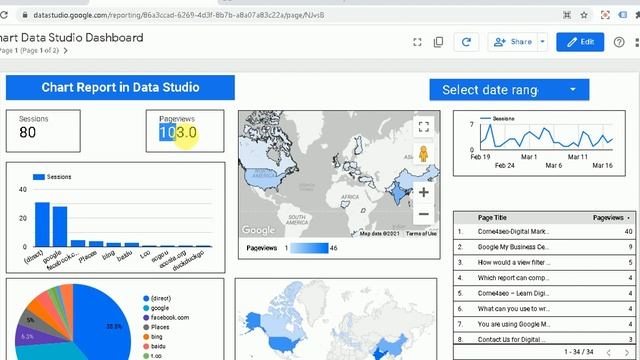Select row Which report can comp..
The width and height of the screenshot is (640, 360).
(x=544, y=278)
